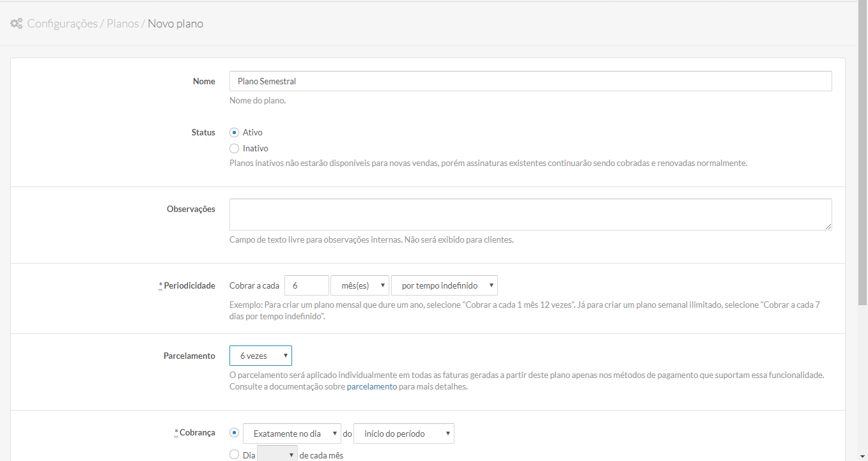Screen dimensions: 868x461
Task: Open the Parcelamento 6 vezes dropdown
Action: (261, 356)
